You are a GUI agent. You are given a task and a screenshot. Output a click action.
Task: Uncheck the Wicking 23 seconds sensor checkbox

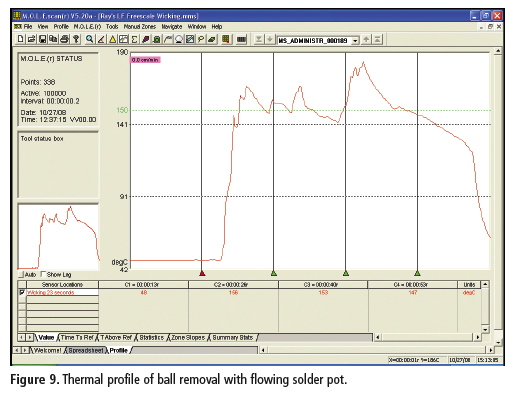[x=22, y=292]
